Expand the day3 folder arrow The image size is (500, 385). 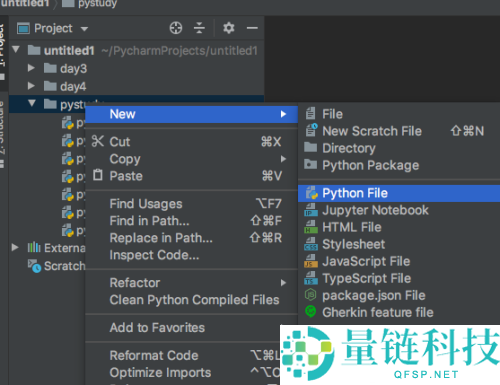[31, 68]
